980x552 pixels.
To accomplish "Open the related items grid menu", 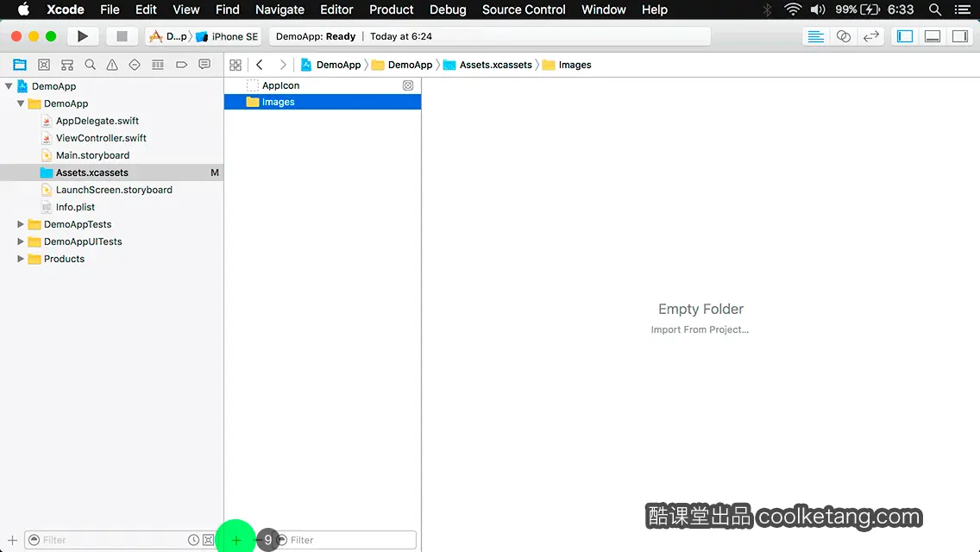I will 236,65.
